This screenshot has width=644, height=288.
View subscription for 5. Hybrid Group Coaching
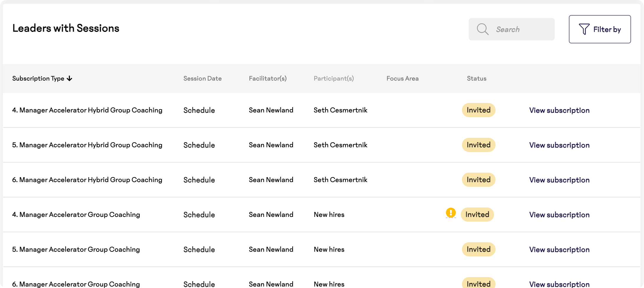559,145
